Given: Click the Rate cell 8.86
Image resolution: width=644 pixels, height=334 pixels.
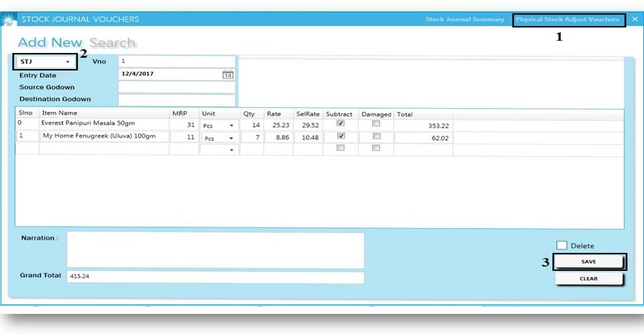Looking at the screenshot, I should pos(279,137).
